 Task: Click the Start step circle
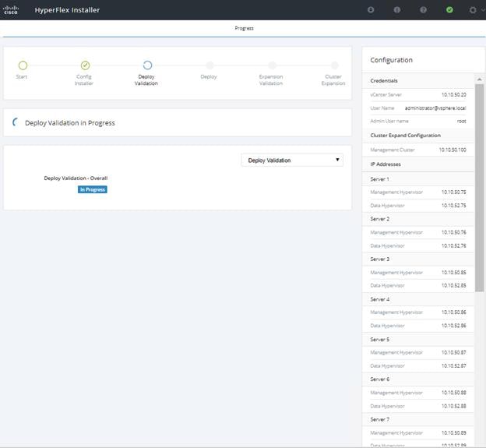pos(23,65)
